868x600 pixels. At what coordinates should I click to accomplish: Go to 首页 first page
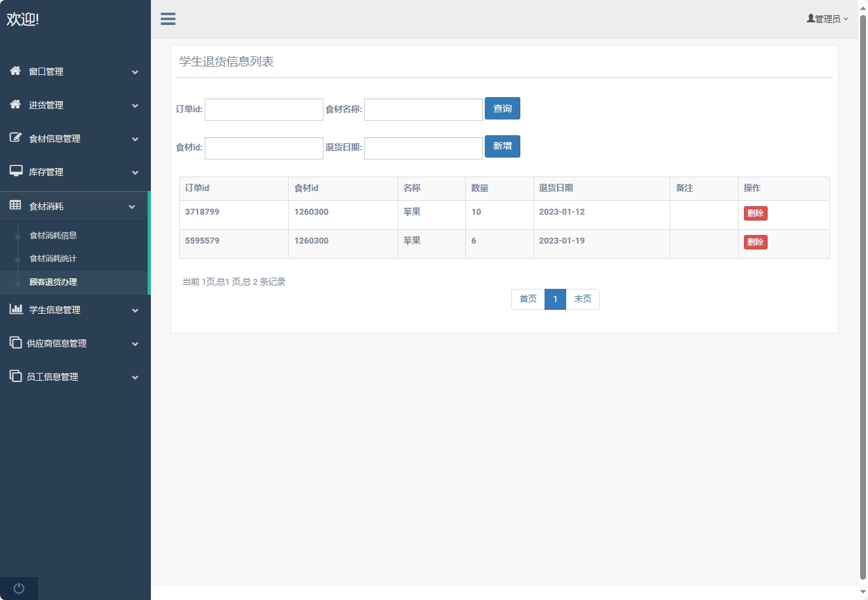click(x=528, y=299)
